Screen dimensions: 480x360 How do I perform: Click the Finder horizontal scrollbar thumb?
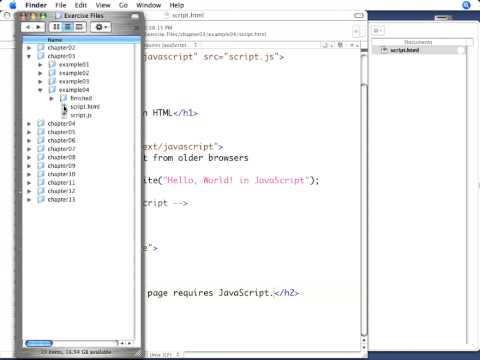tap(39, 343)
